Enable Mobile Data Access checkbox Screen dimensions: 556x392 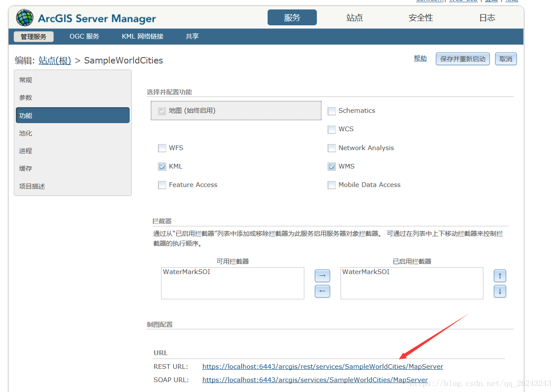click(332, 185)
